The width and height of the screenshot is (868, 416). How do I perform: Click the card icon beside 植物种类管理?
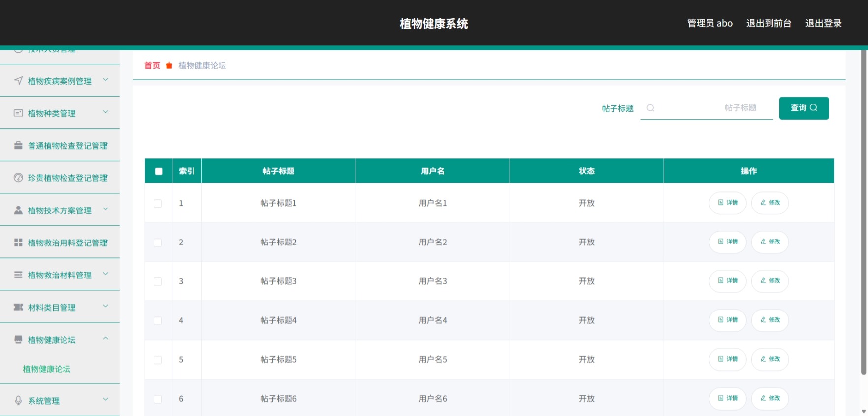[18, 113]
